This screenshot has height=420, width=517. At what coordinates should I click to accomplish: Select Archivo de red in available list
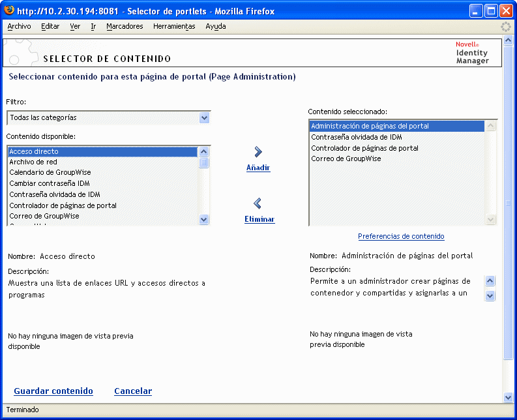click(x=102, y=162)
